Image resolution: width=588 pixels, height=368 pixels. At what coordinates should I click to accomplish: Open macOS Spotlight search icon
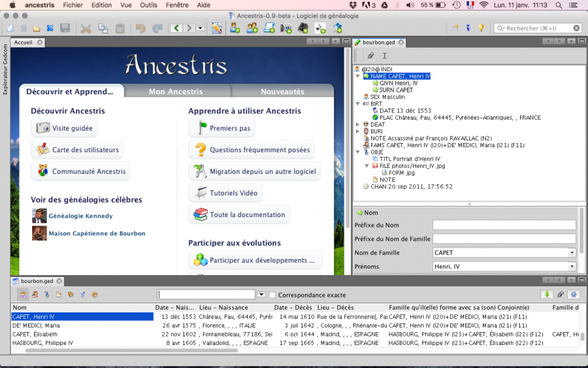pos(559,5)
